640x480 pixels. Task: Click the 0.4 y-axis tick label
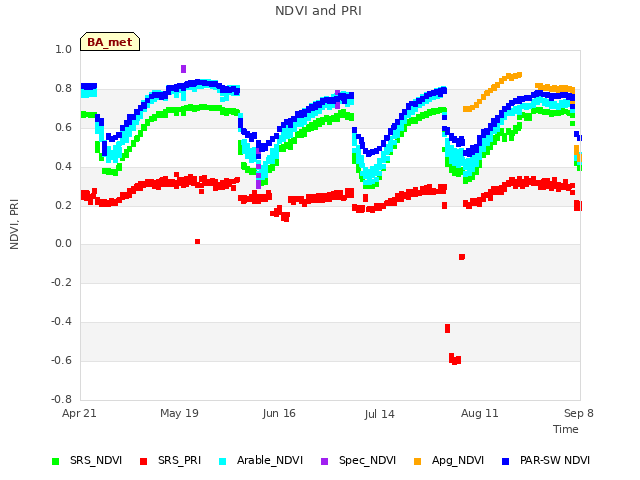(63, 166)
